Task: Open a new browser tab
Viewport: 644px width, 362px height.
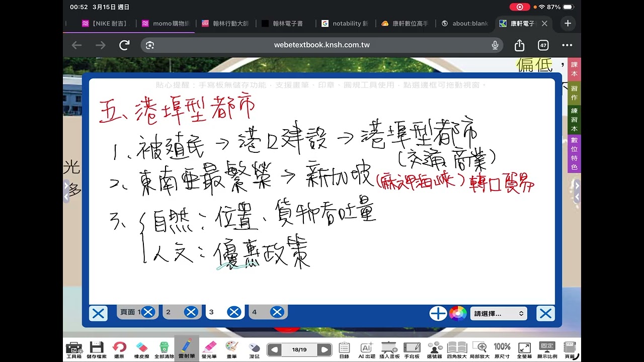Action: pos(568,23)
